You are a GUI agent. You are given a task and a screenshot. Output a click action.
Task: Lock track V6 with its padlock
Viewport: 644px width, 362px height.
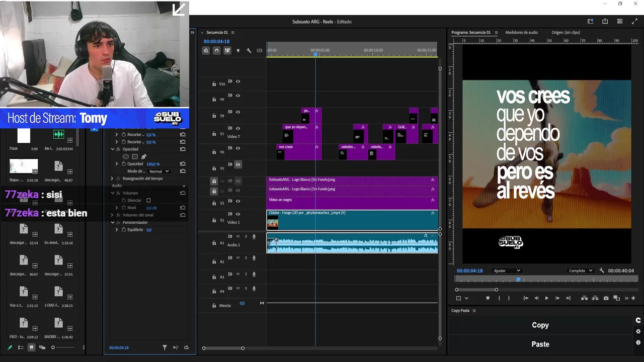pos(214,152)
